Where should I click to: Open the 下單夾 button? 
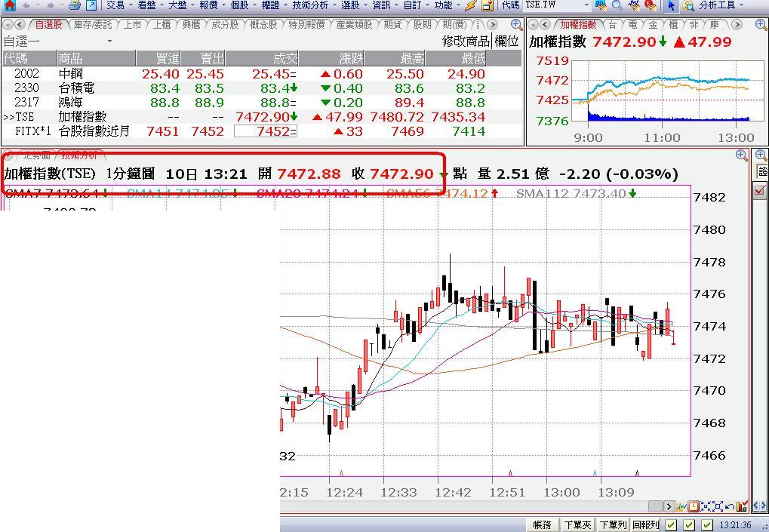[577, 525]
